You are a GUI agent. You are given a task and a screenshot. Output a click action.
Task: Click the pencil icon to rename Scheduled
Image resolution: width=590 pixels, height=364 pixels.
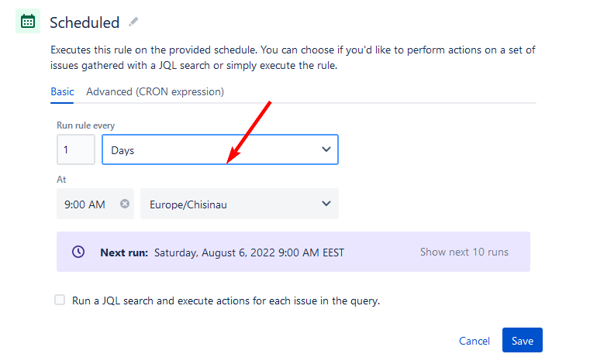pyautogui.click(x=133, y=22)
